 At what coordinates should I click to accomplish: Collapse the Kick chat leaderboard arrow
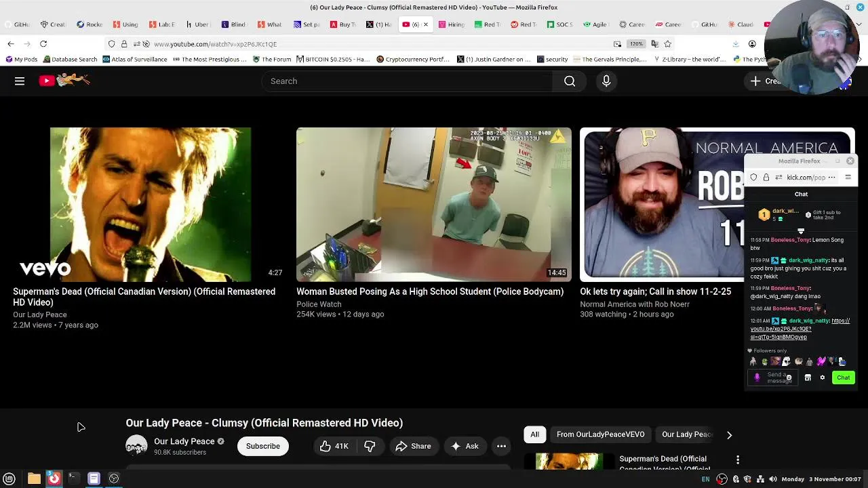801,231
